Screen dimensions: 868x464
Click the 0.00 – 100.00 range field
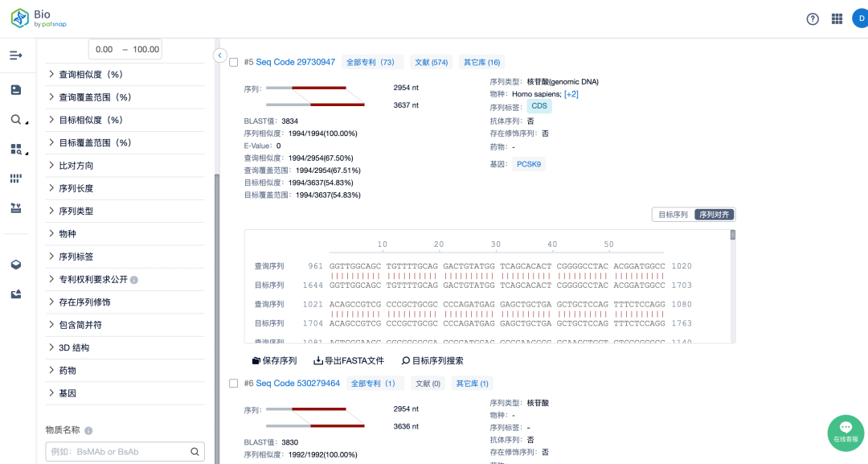[x=125, y=49]
